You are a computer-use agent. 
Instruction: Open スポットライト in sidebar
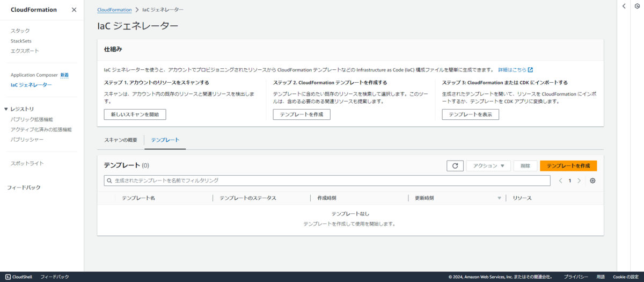pyautogui.click(x=27, y=163)
